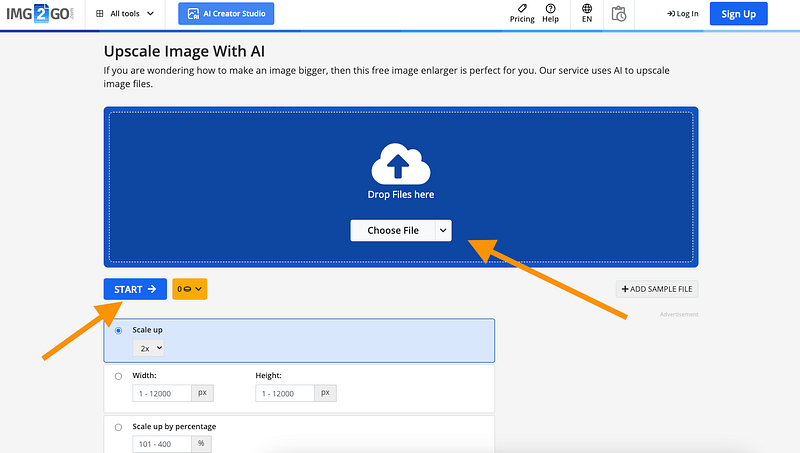This screenshot has height=453, width=800.
Task: Open the 2x scale factor dropdown
Action: (x=149, y=348)
